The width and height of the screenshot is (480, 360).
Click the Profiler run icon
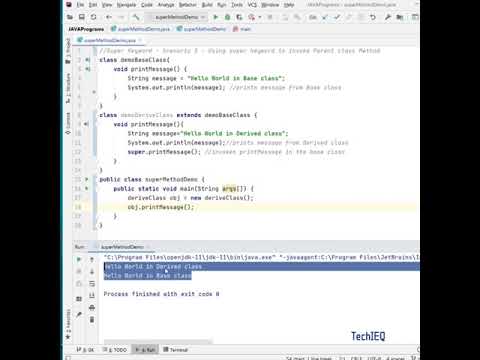tap(252, 17)
